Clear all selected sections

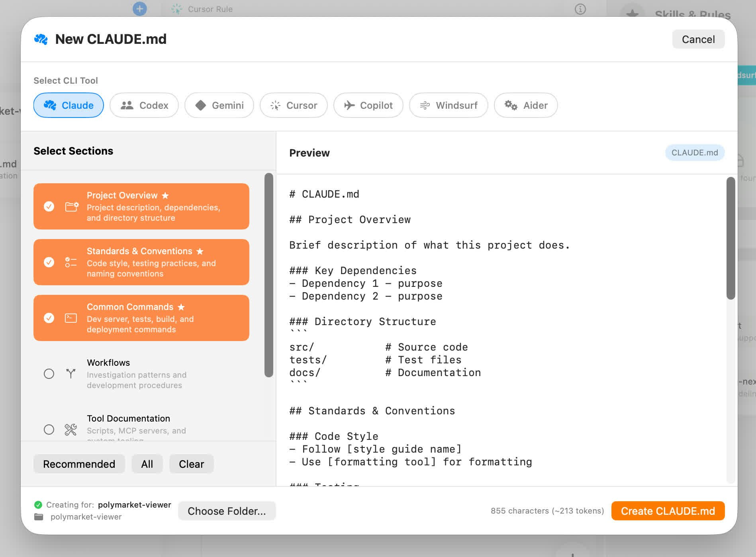(x=191, y=464)
